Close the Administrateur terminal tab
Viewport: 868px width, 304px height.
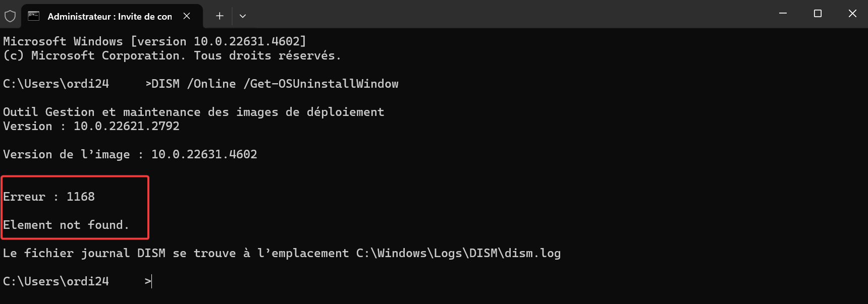(187, 16)
